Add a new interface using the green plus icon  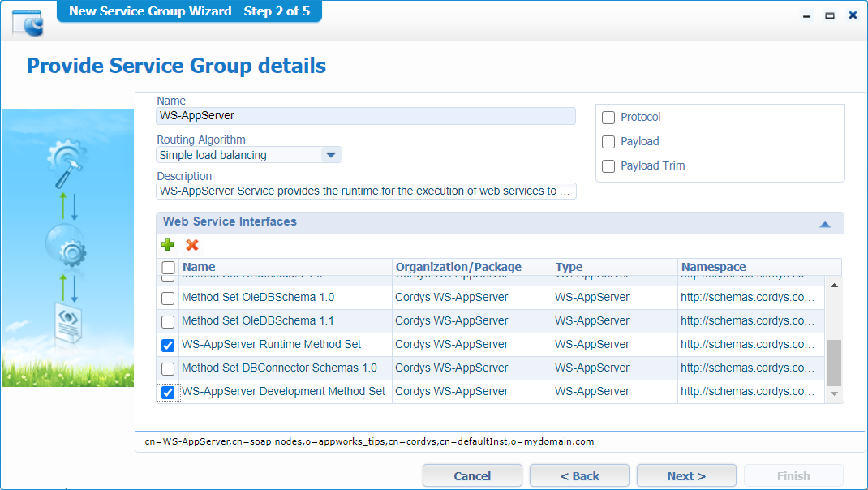pyautogui.click(x=168, y=244)
